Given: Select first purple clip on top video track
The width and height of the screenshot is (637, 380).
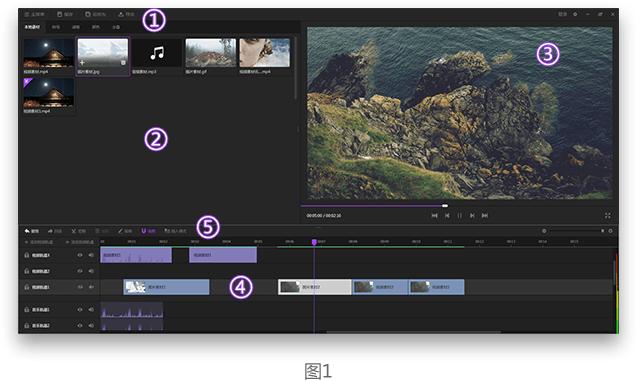Looking at the screenshot, I should 136,255.
